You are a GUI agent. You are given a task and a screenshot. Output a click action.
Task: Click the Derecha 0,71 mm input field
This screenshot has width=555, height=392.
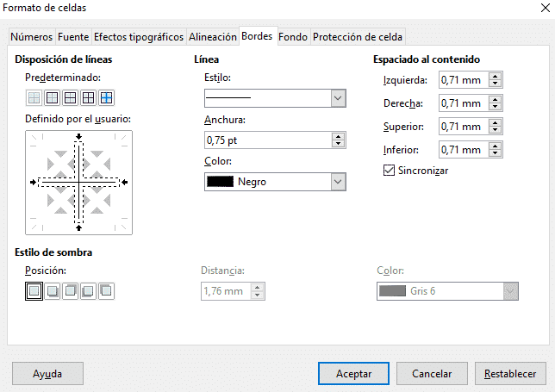[x=464, y=103]
